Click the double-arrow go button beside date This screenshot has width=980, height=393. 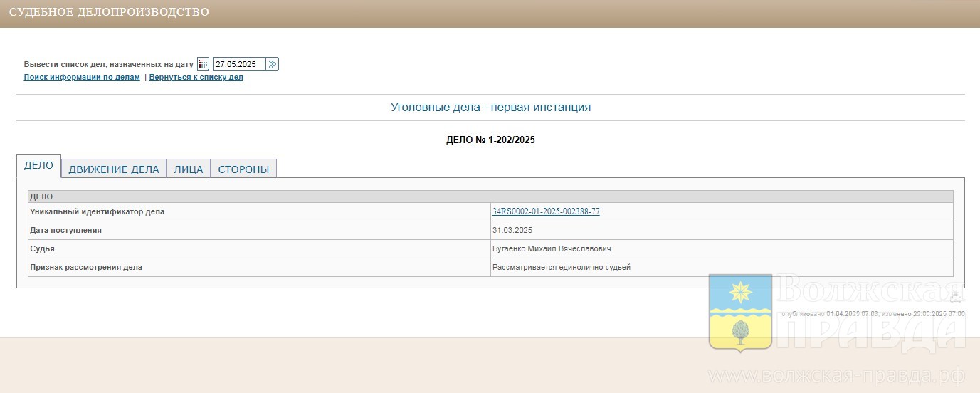[273, 64]
